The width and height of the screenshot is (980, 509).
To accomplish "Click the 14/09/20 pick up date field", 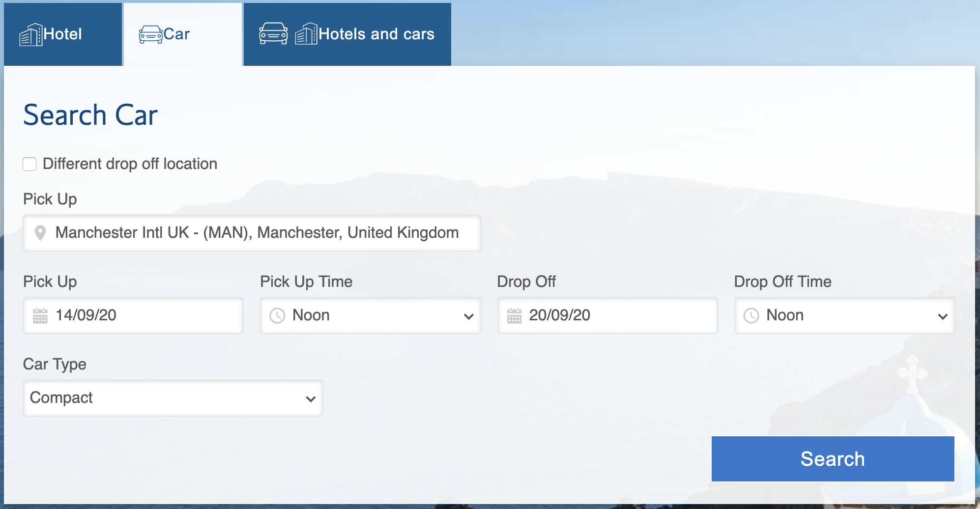I will [x=133, y=315].
